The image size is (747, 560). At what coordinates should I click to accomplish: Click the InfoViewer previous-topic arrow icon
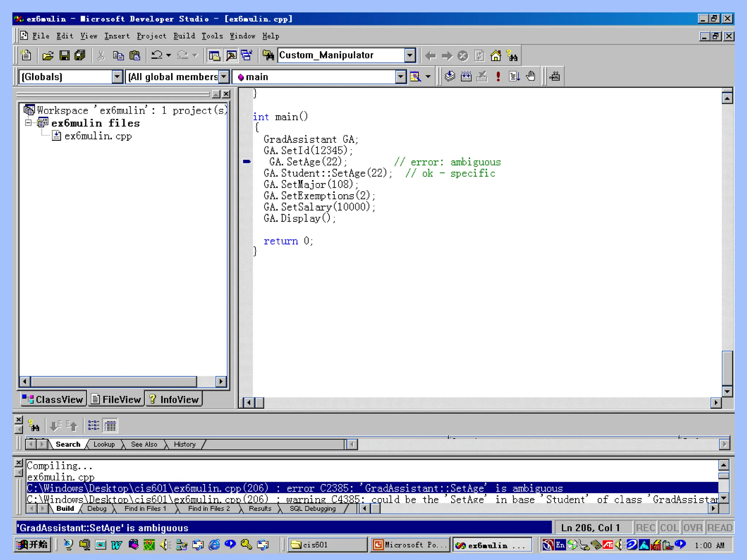click(x=72, y=425)
